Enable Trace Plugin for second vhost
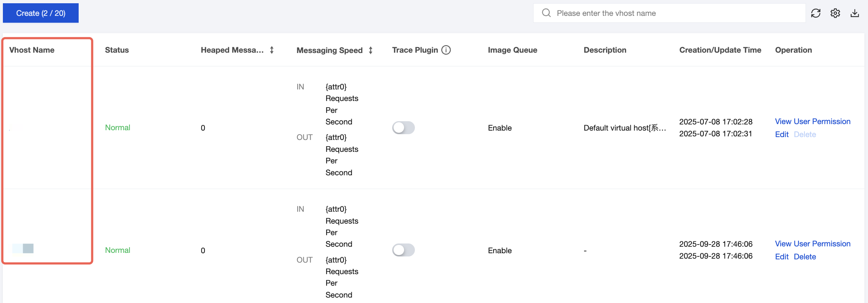The width and height of the screenshot is (868, 303). (x=403, y=250)
